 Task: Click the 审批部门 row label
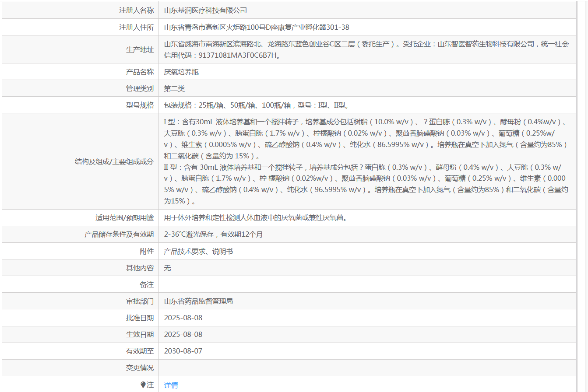click(140, 301)
